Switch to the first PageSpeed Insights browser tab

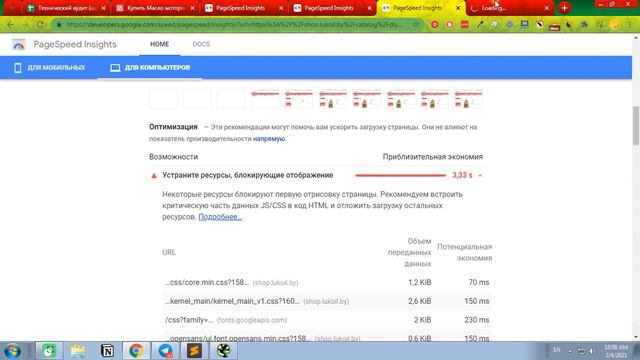(244, 8)
